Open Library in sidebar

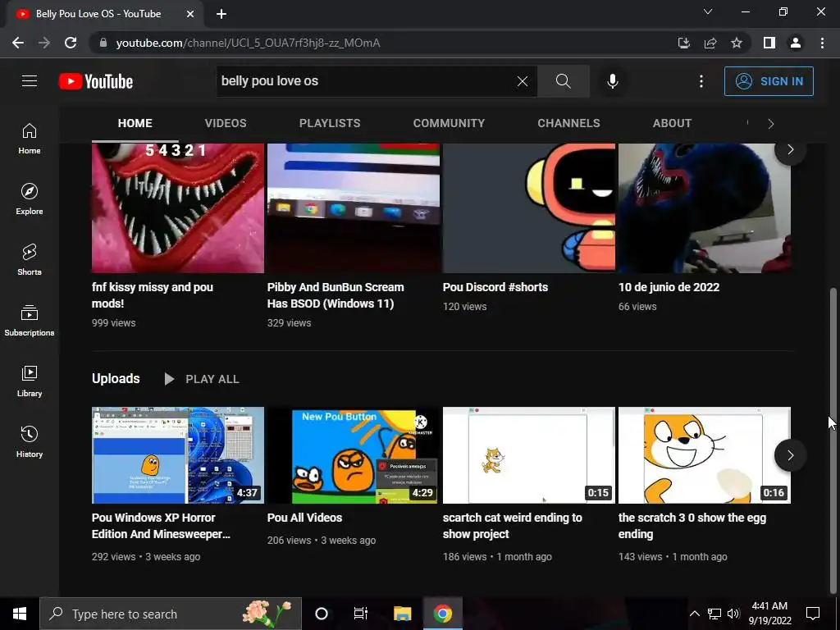(30, 381)
